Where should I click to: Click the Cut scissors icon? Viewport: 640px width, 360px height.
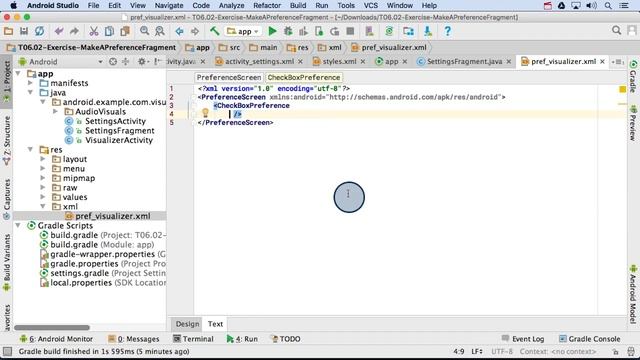(x=94, y=31)
